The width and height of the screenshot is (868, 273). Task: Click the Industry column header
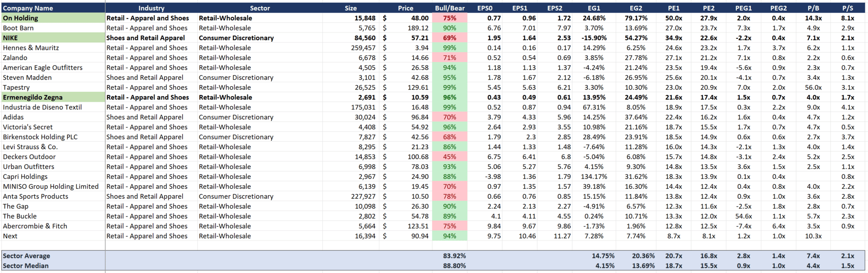point(151,8)
